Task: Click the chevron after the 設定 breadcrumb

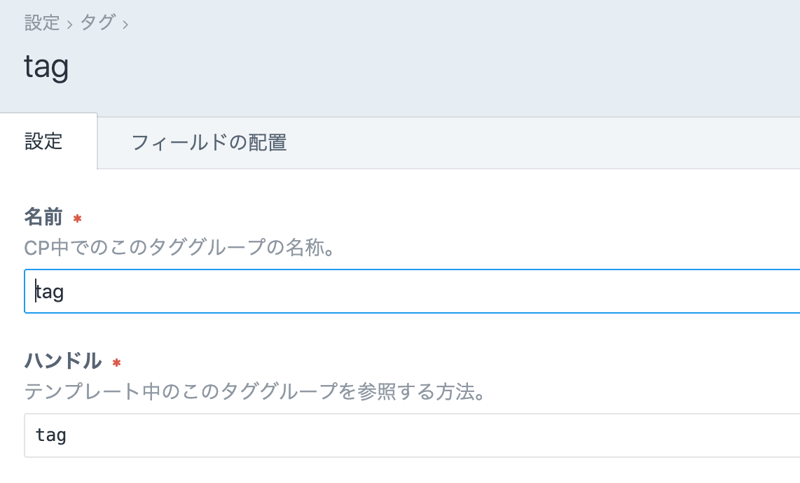Action: [x=70, y=24]
